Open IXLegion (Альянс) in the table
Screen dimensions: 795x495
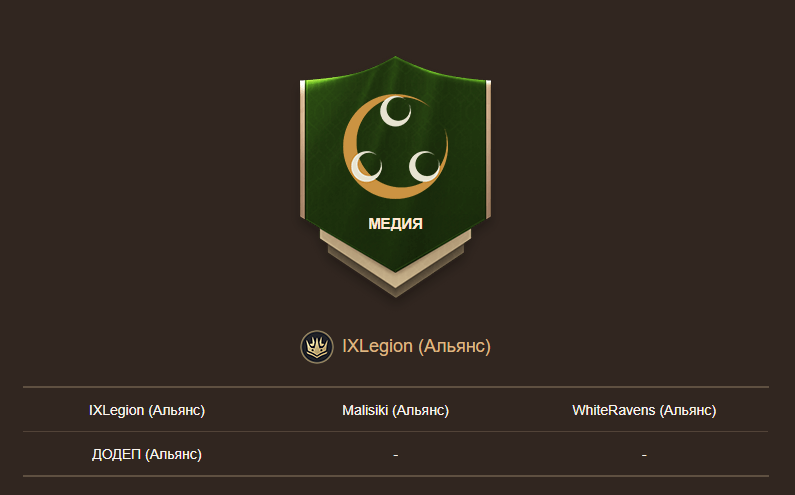(147, 410)
